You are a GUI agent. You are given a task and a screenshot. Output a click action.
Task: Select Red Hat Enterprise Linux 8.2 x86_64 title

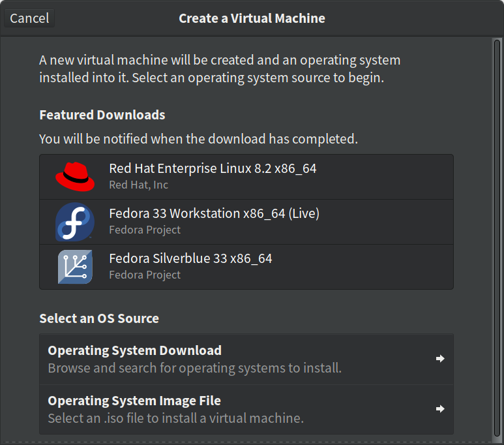[213, 168]
